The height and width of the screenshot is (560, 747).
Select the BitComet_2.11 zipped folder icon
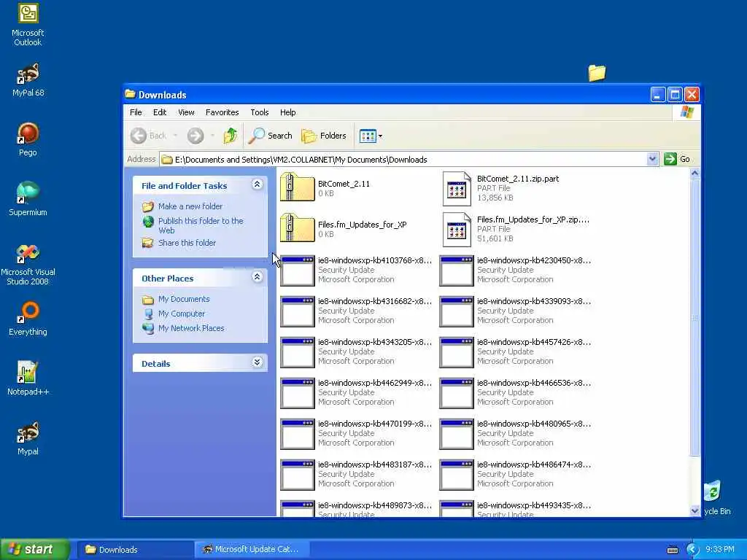298,187
